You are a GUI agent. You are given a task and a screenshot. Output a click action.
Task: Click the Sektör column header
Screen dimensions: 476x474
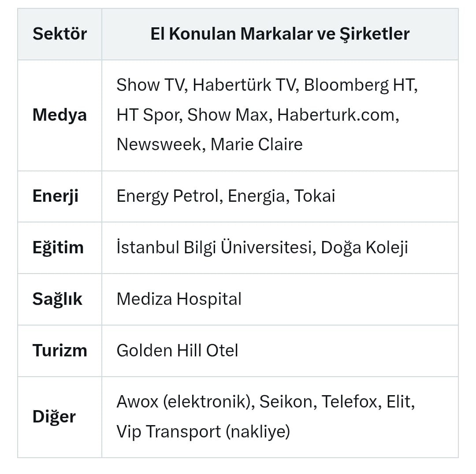[x=60, y=34]
